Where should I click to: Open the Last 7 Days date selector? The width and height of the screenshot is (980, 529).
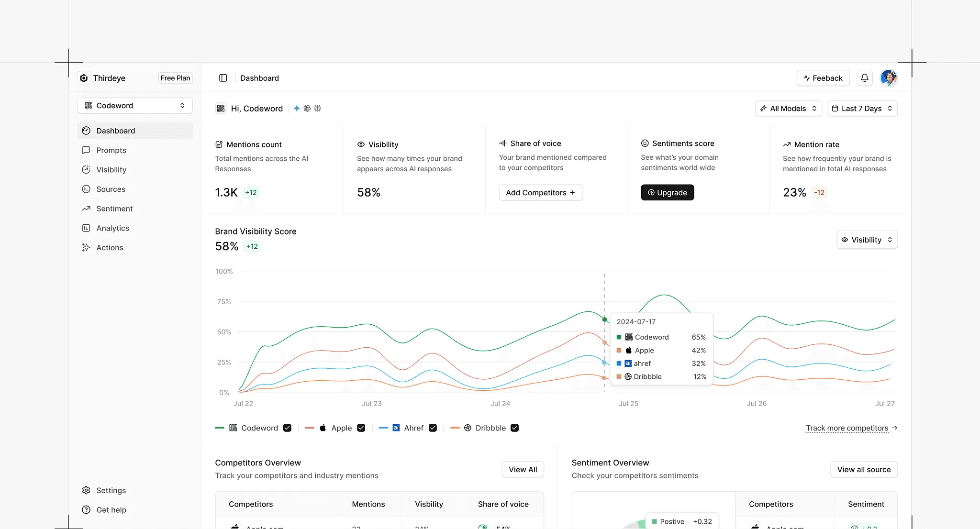862,109
